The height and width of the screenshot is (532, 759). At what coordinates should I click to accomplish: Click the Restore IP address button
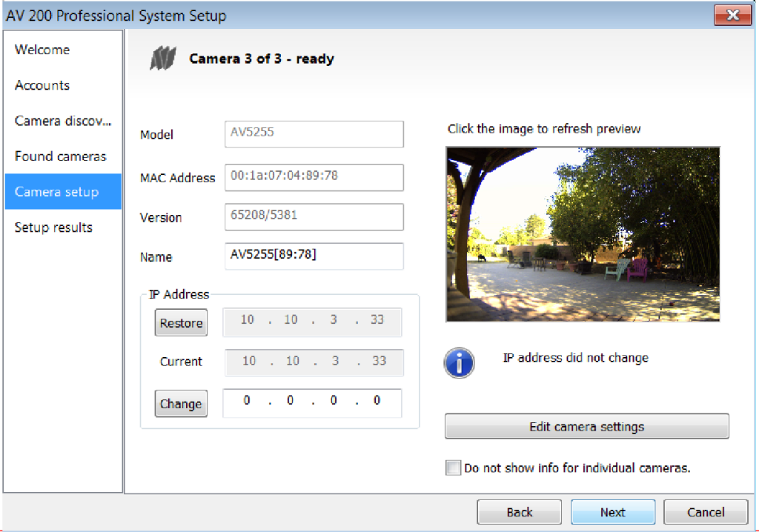point(181,322)
